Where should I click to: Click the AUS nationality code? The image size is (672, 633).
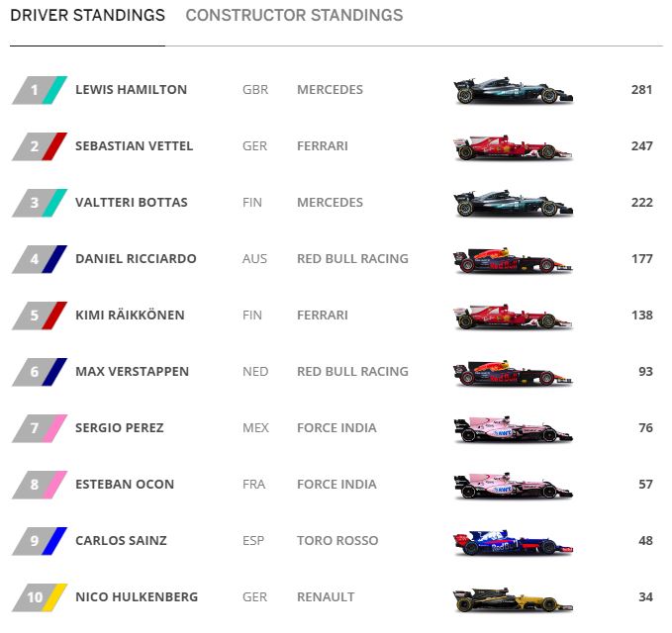tap(255, 259)
